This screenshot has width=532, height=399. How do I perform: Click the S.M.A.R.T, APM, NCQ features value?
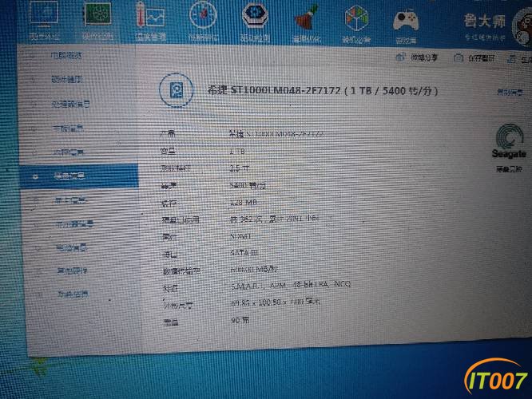(291, 285)
